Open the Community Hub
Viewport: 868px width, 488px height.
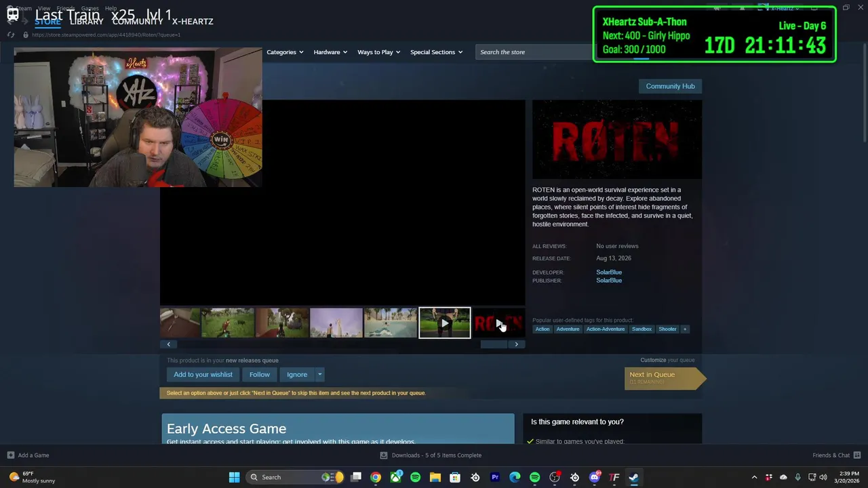point(670,86)
